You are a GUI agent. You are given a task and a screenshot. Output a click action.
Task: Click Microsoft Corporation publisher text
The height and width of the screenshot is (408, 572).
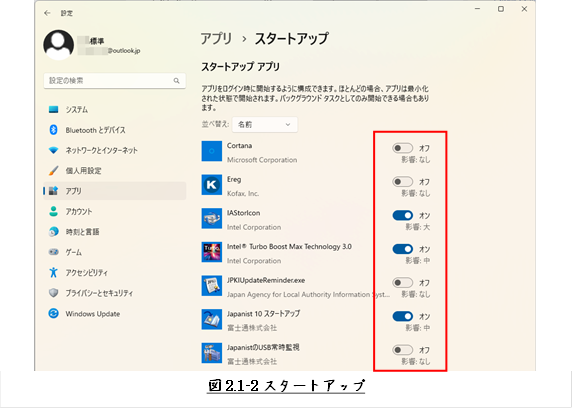(262, 160)
